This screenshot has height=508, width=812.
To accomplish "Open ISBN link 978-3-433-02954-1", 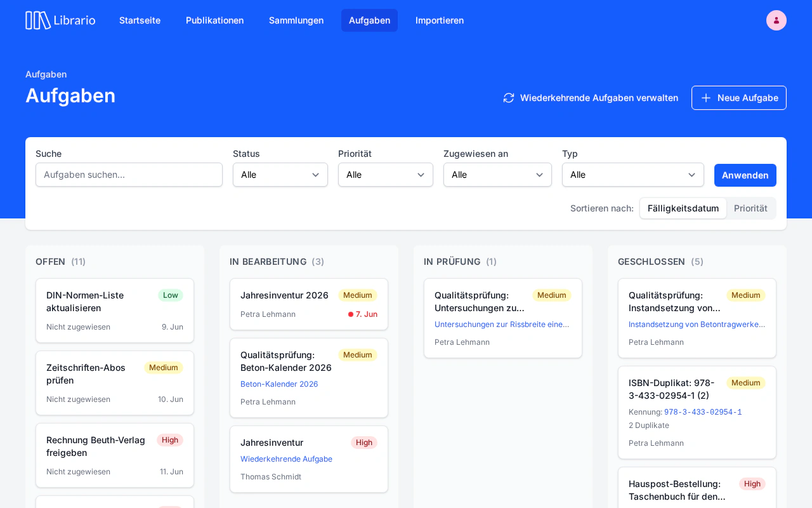I will tap(703, 412).
